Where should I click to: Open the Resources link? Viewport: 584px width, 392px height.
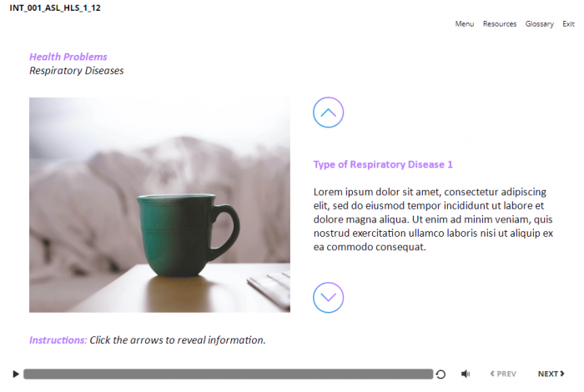(x=500, y=24)
